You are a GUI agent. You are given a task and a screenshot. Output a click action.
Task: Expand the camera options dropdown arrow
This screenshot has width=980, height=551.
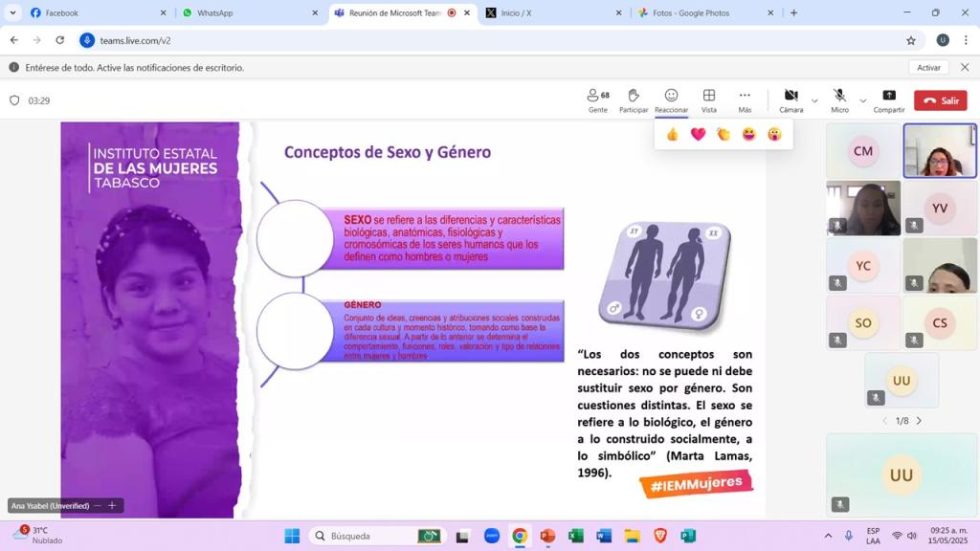(x=814, y=100)
